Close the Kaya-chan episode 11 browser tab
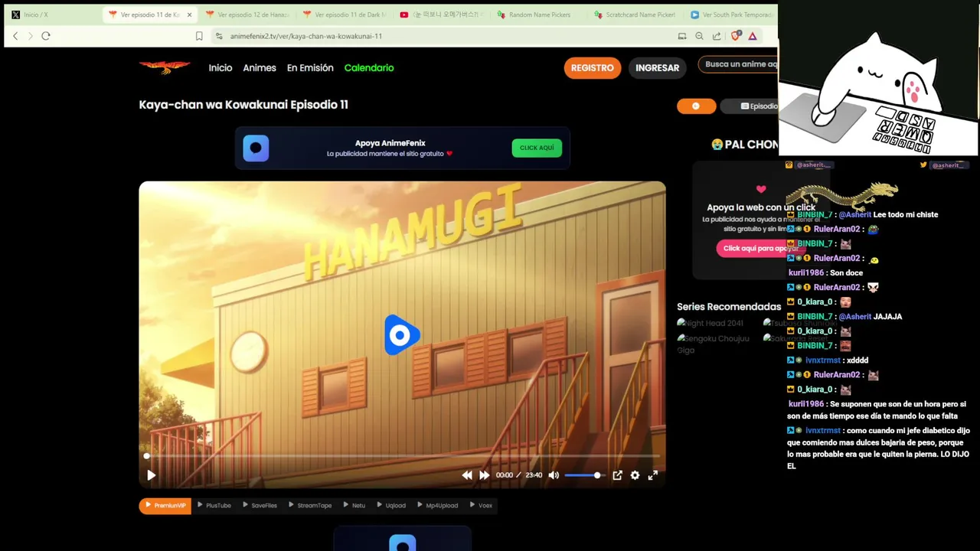The height and width of the screenshot is (551, 980). 189,15
